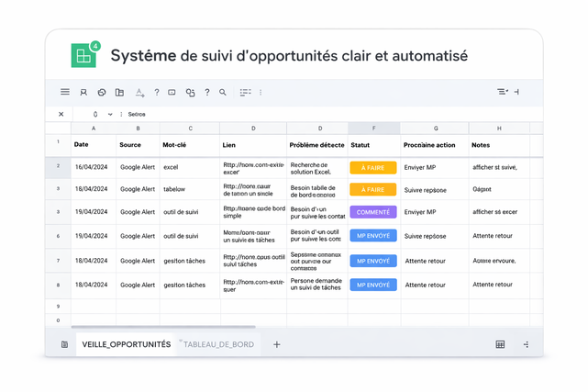588x392 pixels.
Task: Select the 'Problème détecté' header cell
Action: tap(317, 145)
